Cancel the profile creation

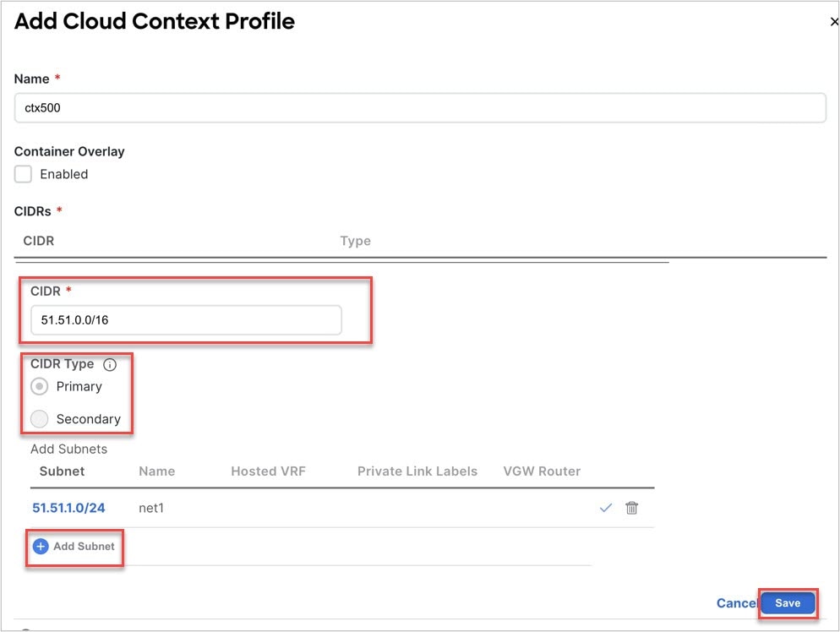[737, 603]
